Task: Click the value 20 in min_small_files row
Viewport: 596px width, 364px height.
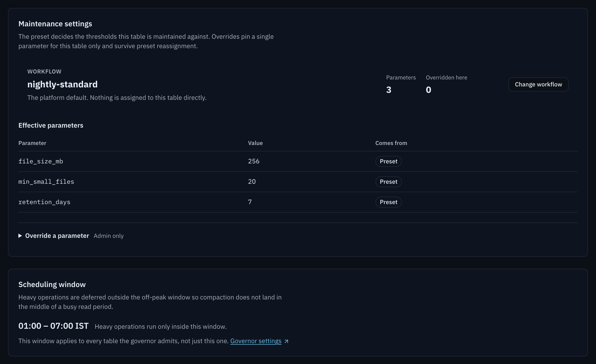Action: click(252, 182)
